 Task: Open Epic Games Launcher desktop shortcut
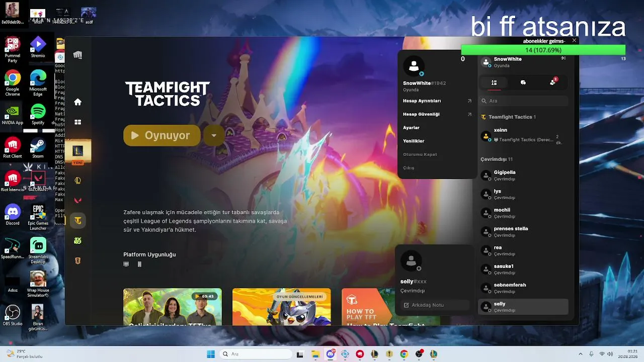point(38,218)
